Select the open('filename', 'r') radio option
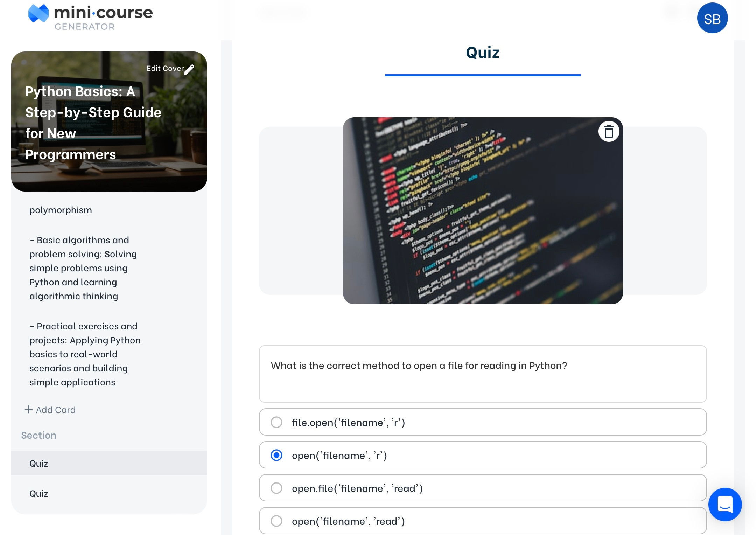Screen dimensions: 756x535 tap(276, 455)
